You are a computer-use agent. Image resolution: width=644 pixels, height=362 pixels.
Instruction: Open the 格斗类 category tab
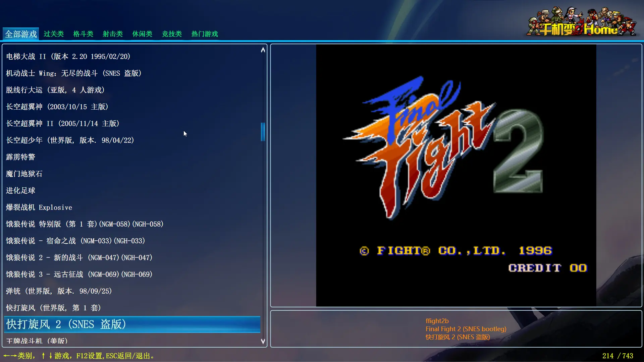[83, 34]
